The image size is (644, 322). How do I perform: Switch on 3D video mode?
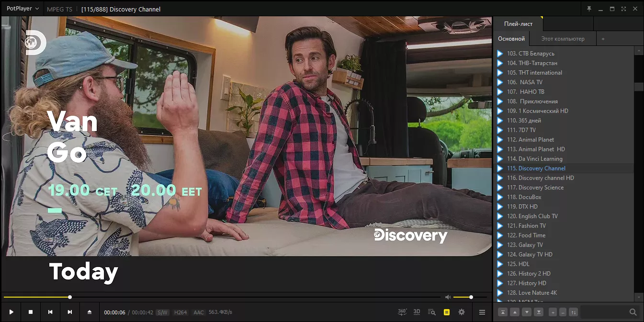[417, 312]
